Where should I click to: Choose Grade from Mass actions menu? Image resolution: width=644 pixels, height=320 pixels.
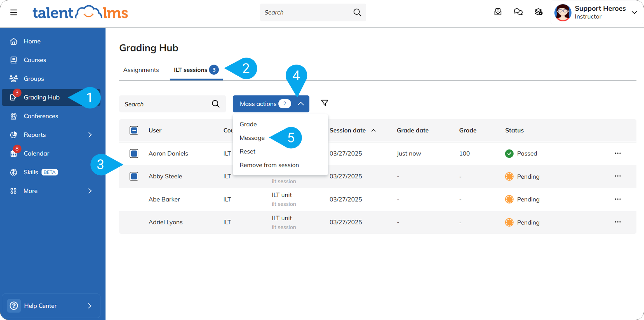(248, 124)
